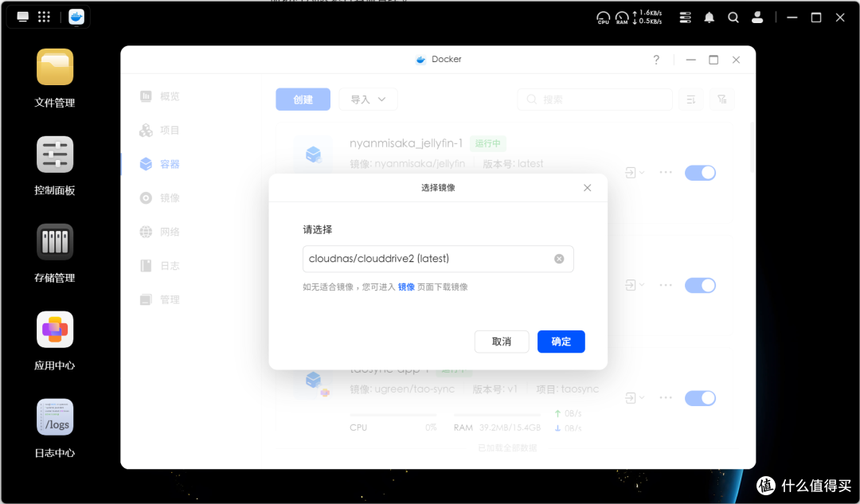The height and width of the screenshot is (504, 860).
Task: Close the 选择镜像 dialog
Action: point(588,188)
